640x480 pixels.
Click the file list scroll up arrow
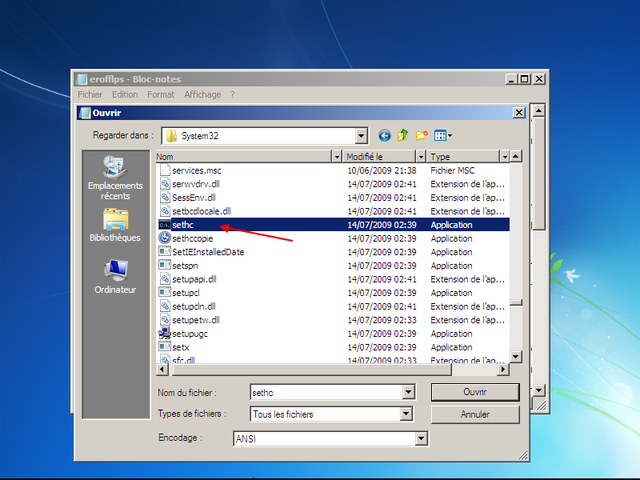pos(516,156)
